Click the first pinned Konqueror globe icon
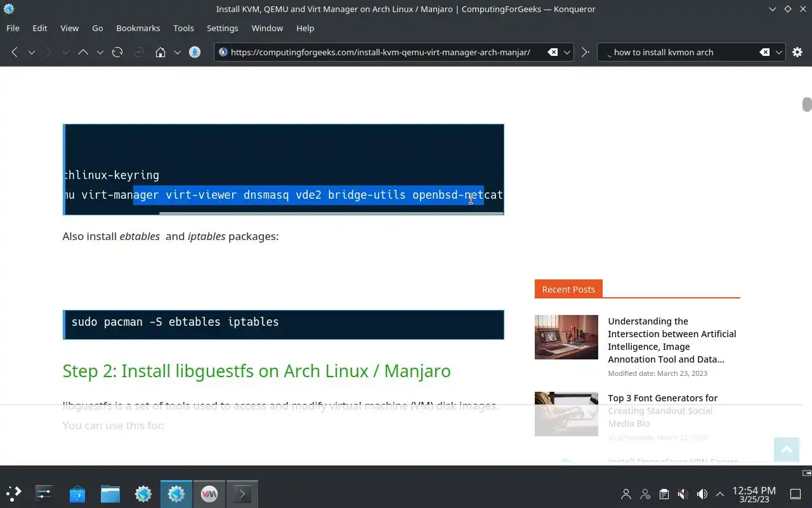812x508 pixels. click(143, 493)
